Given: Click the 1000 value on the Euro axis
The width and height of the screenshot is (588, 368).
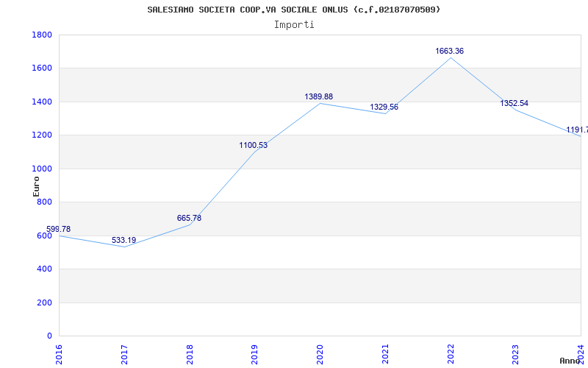Looking at the screenshot, I should (x=42, y=169).
